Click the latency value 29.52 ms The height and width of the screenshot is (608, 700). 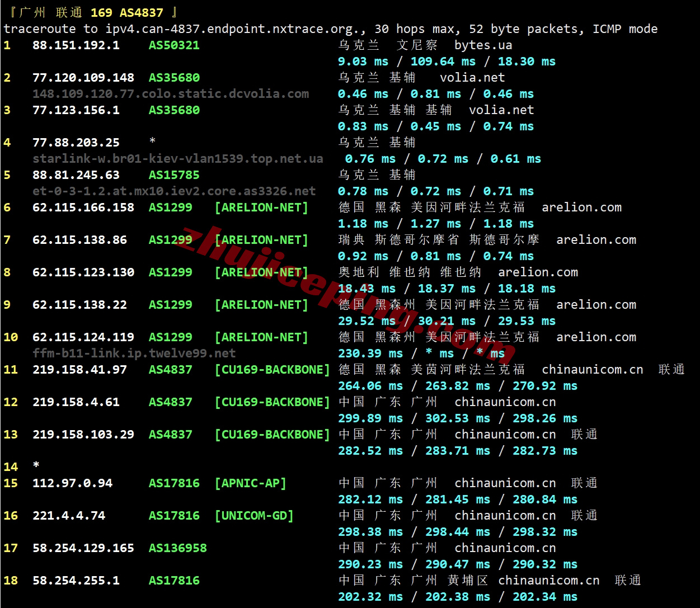pyautogui.click(x=367, y=321)
